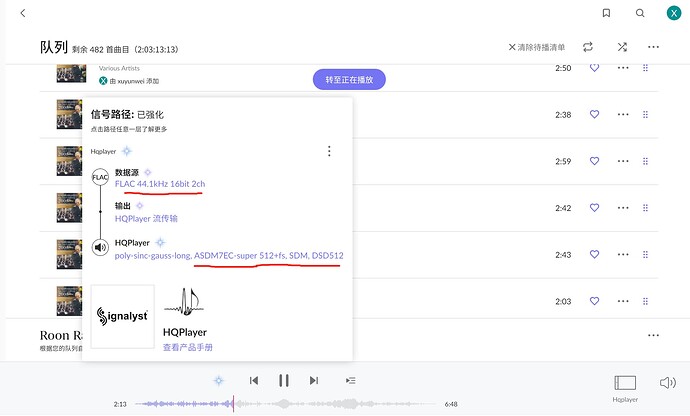Click the drag handle of the 2:50 track

pyautogui.click(x=646, y=68)
